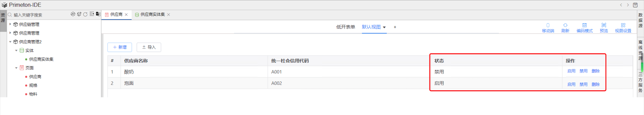Open the 默认视图 dropdown arrow
The width and height of the screenshot is (644, 115).
click(384, 27)
